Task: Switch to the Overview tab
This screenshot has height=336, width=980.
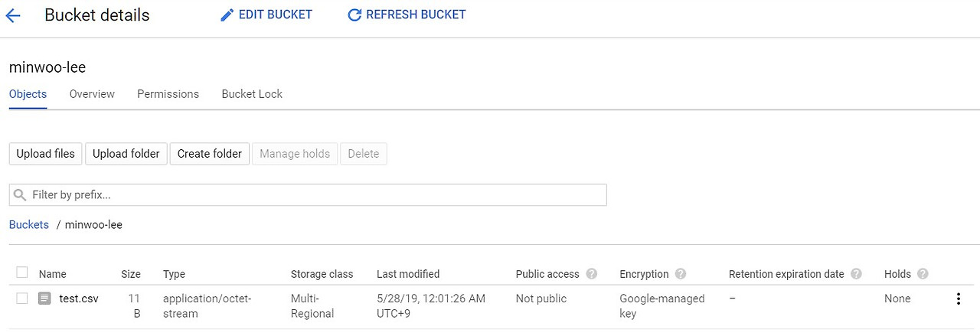Action: [92, 94]
